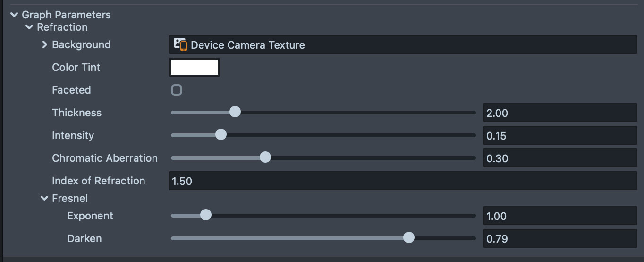Click the Thickness value field 2.00
644x262 pixels.
click(560, 113)
